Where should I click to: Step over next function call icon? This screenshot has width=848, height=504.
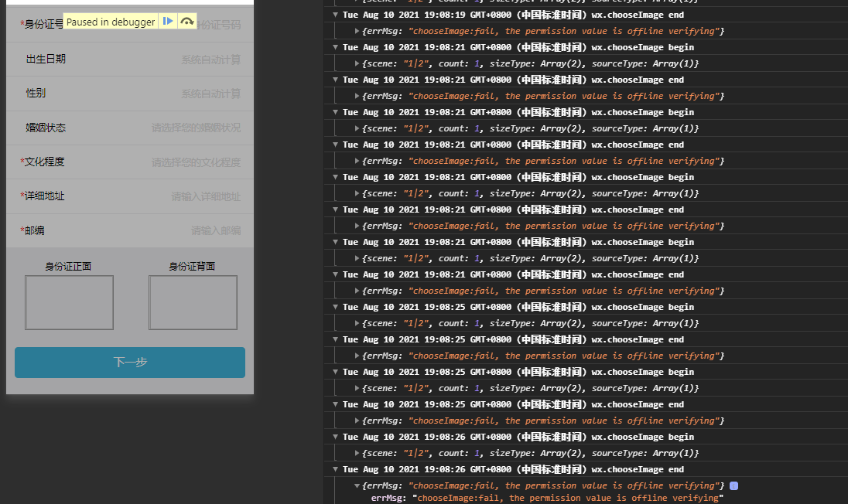[x=187, y=21]
